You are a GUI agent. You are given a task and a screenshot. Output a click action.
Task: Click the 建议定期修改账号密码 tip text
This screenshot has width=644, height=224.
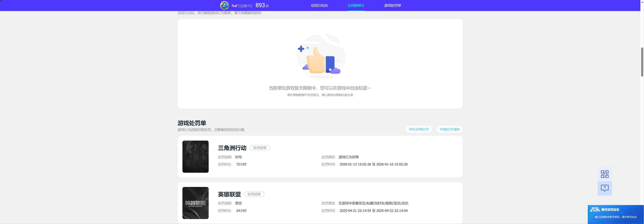click(x=615, y=217)
